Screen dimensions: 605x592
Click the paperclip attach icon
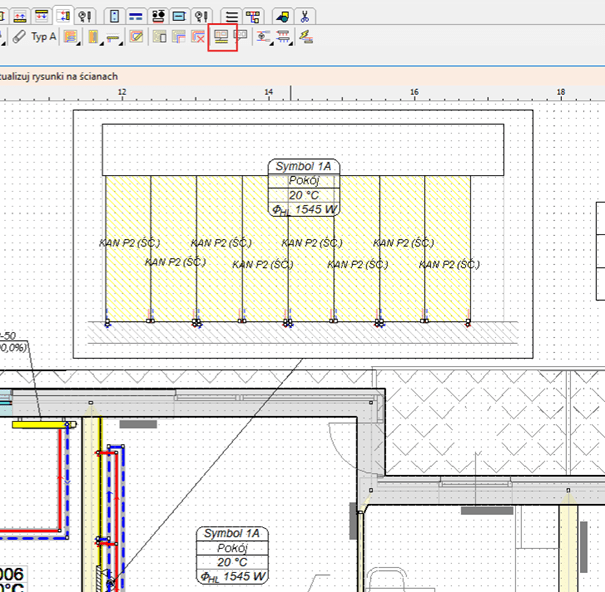(20, 37)
